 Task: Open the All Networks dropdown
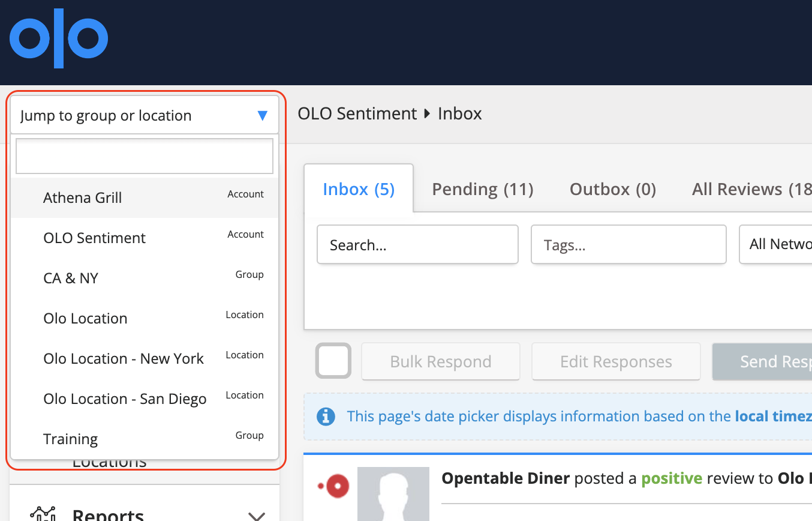776,244
